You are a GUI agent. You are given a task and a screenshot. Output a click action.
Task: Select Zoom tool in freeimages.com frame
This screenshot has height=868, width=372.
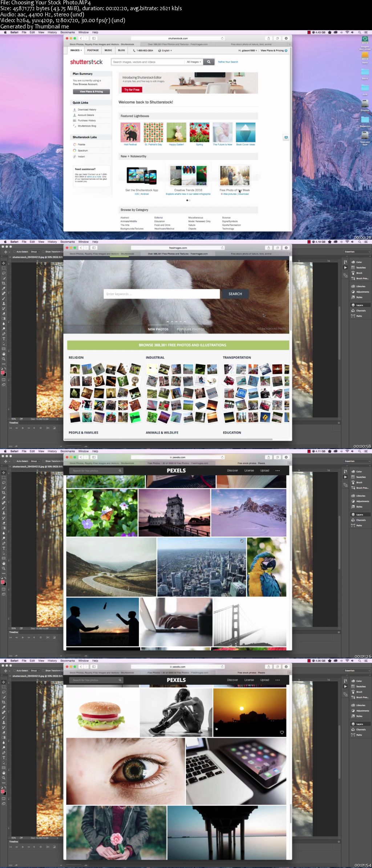point(4,359)
